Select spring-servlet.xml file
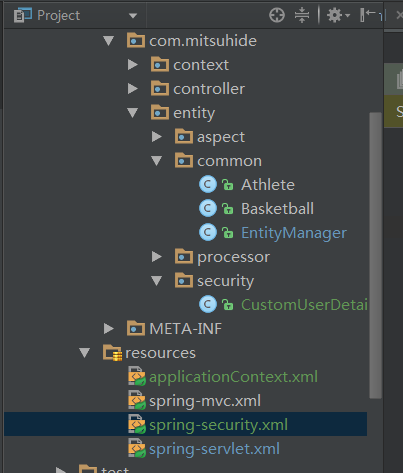403x473 pixels. tap(214, 449)
